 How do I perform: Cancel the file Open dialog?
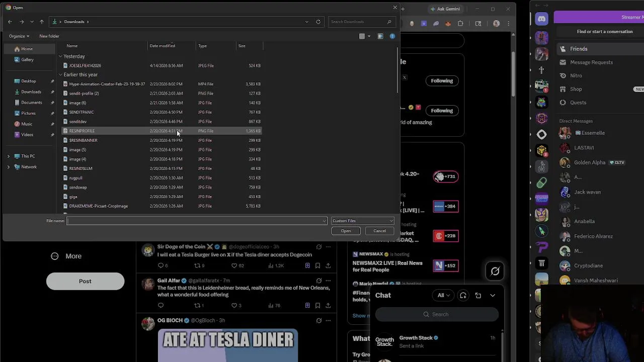[379, 231]
